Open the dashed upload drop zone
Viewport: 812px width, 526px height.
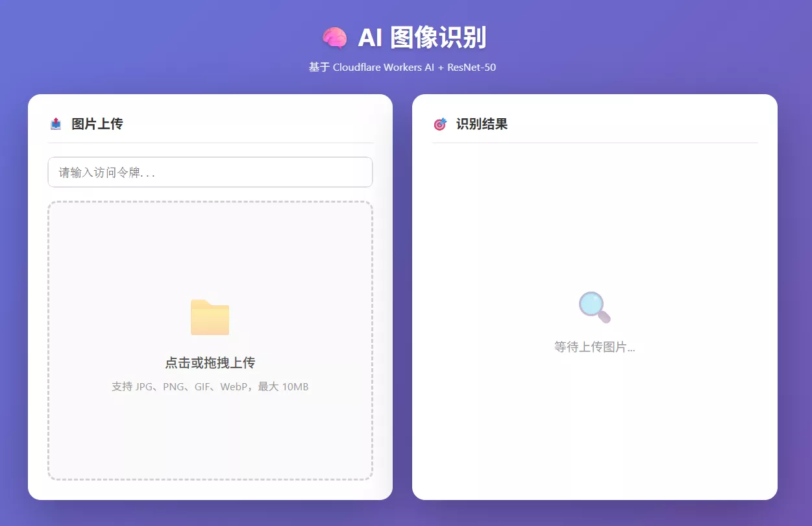pos(210,341)
